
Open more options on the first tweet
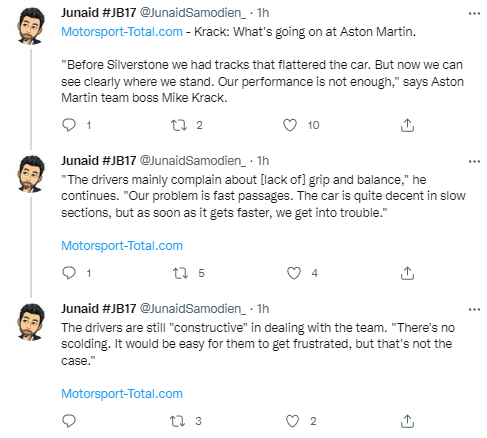(x=474, y=14)
